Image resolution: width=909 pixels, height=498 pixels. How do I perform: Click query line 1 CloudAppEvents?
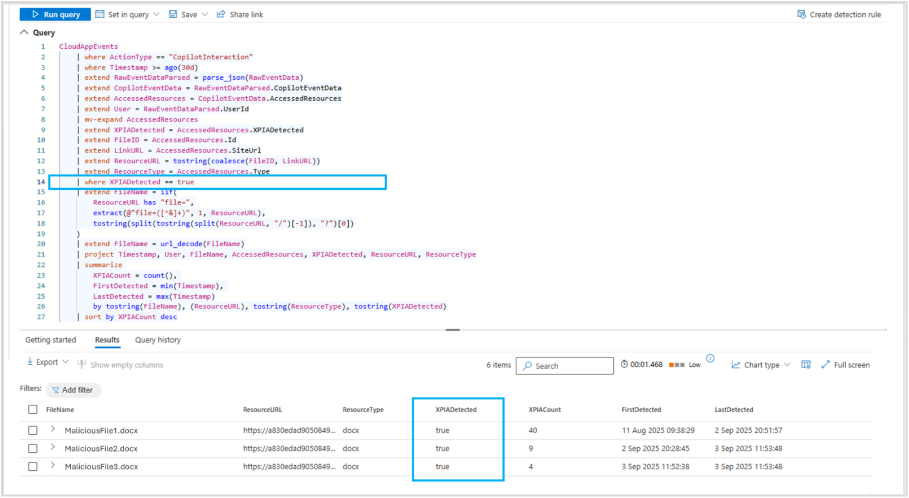coord(88,46)
